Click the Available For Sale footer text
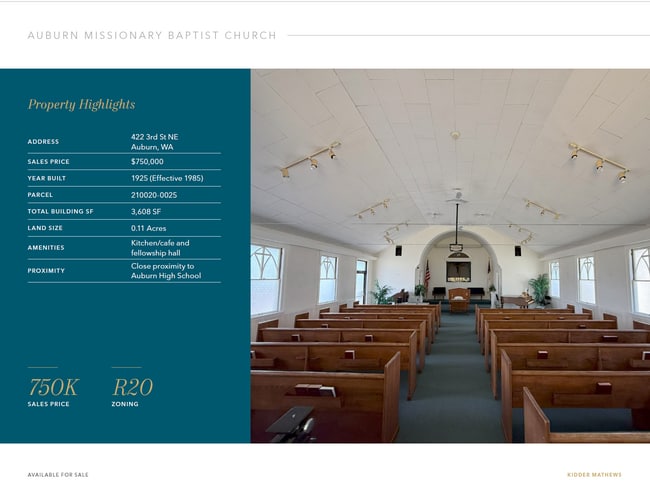650x504 pixels. click(x=58, y=475)
